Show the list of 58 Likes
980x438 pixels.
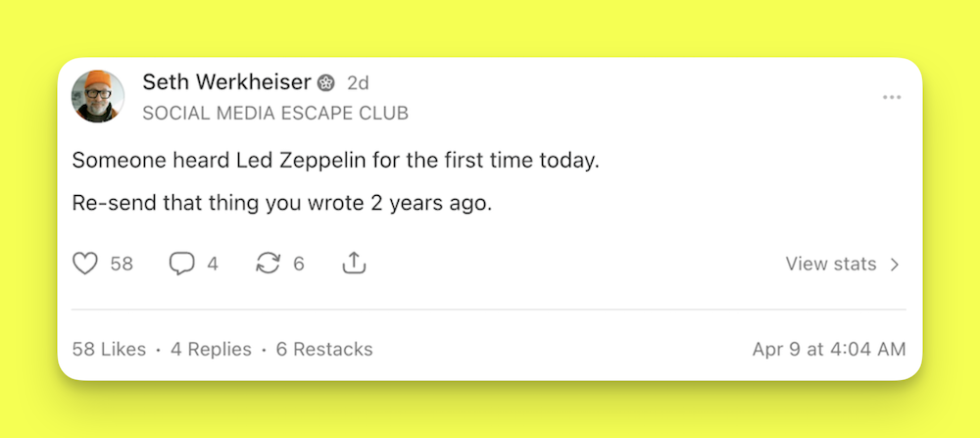tap(109, 349)
